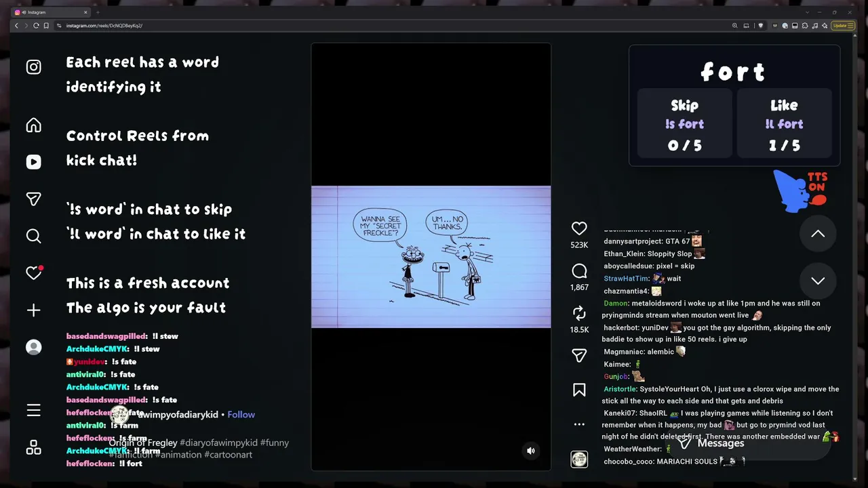This screenshot has width=868, height=488.
Task: Open the browser extensions puzzle icon
Action: click(804, 26)
